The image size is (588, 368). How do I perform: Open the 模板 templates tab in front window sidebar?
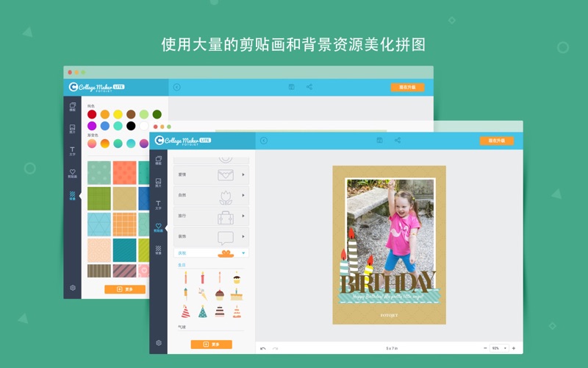click(158, 160)
